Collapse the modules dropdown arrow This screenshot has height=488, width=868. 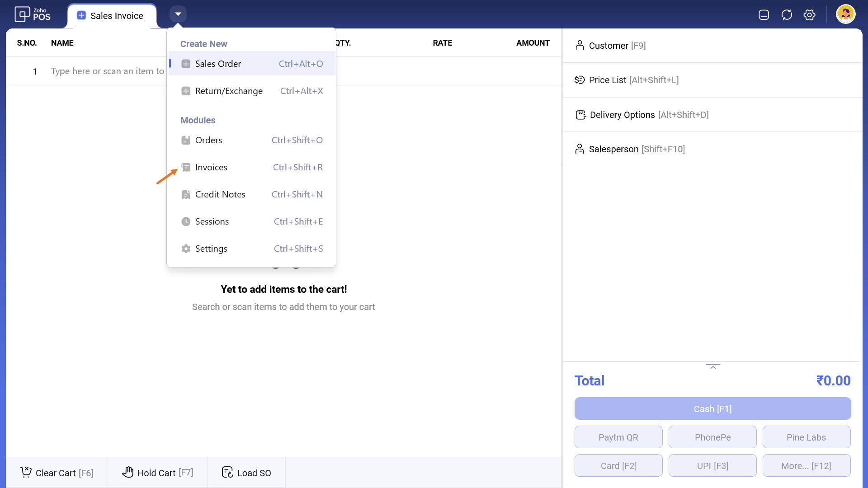tap(178, 14)
